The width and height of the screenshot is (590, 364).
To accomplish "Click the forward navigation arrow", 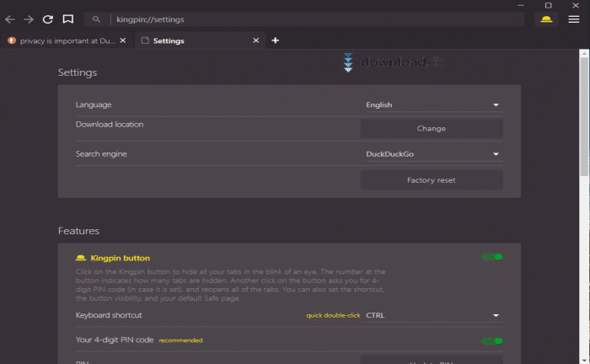I will [x=29, y=19].
